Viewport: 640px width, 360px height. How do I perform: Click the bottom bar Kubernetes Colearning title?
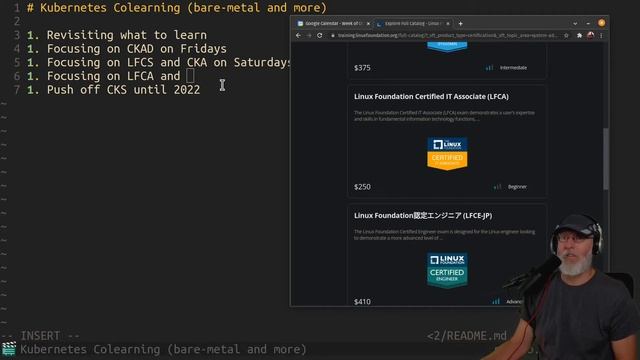click(x=163, y=350)
